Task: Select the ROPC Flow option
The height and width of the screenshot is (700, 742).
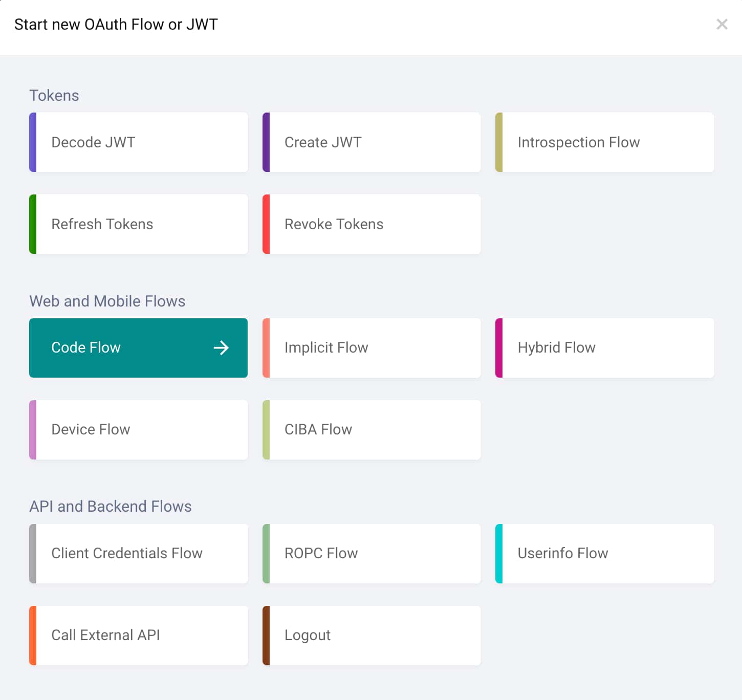Action: [x=372, y=554]
